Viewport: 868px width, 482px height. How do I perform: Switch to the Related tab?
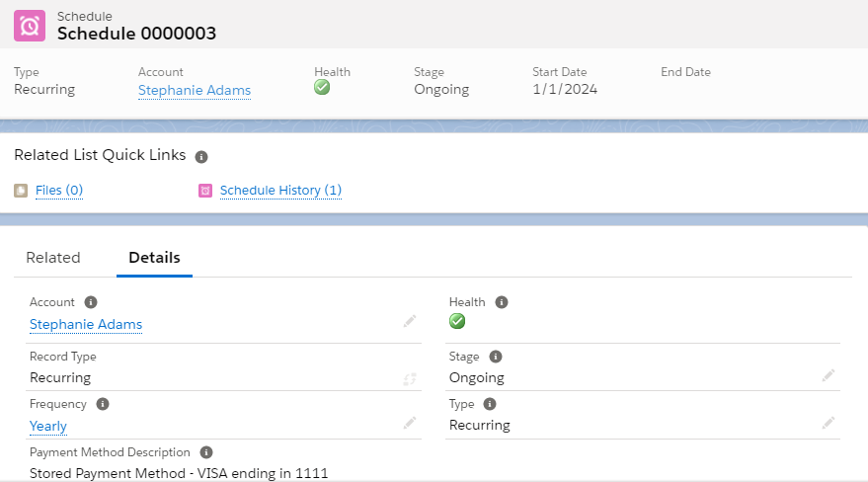pyautogui.click(x=53, y=258)
